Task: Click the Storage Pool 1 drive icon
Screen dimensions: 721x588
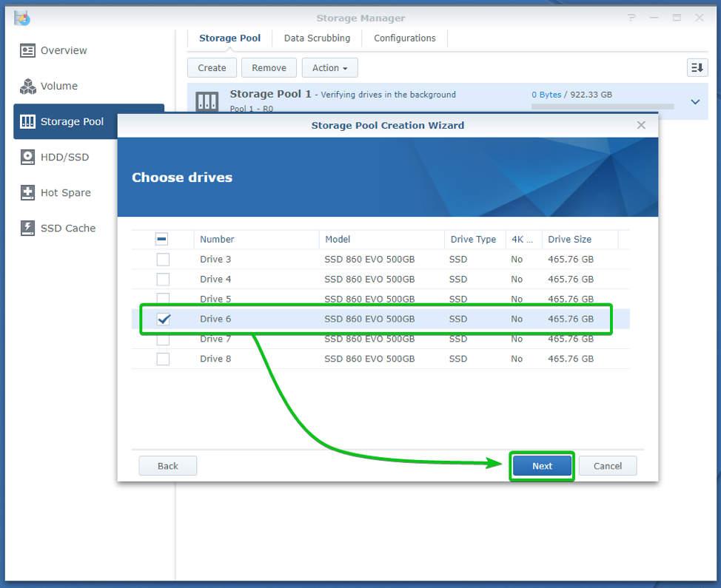Action: 207,102
